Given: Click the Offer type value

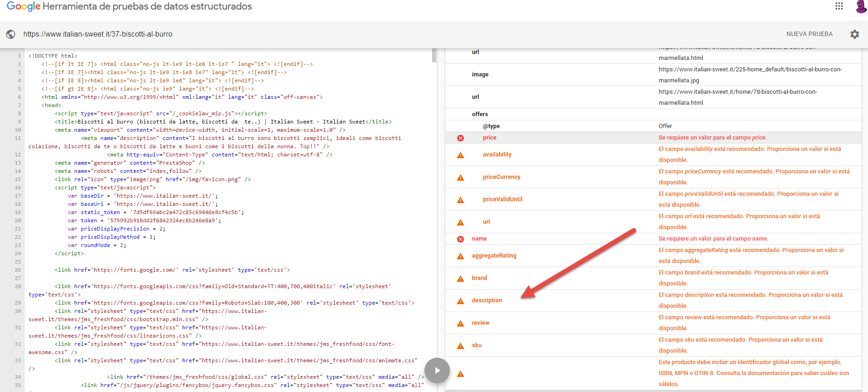Looking at the screenshot, I should pos(665,126).
